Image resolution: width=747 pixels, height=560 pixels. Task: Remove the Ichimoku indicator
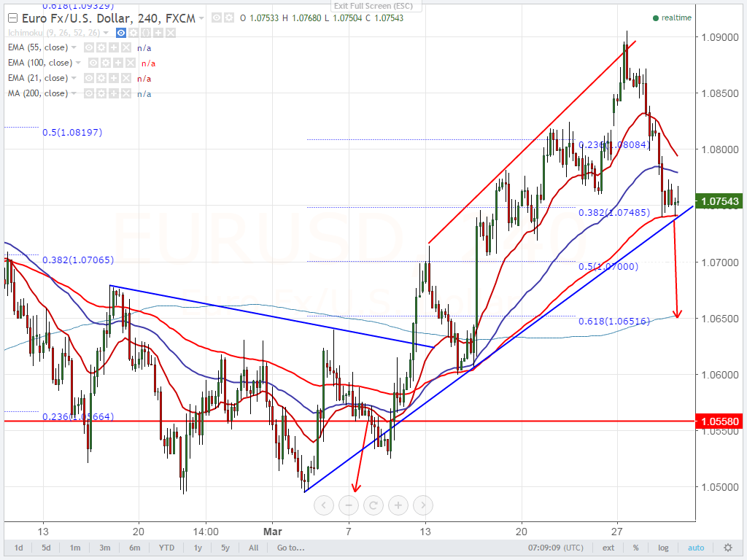(171, 33)
